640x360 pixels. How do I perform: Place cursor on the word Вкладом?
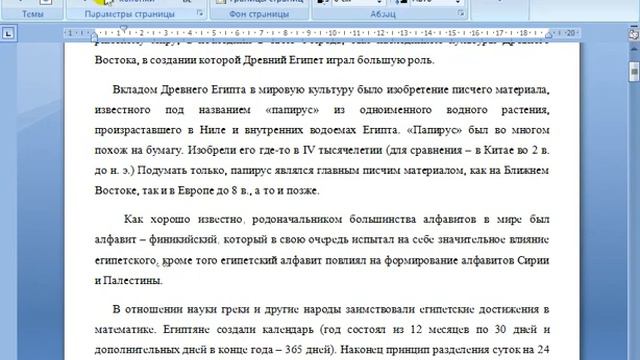(135, 90)
